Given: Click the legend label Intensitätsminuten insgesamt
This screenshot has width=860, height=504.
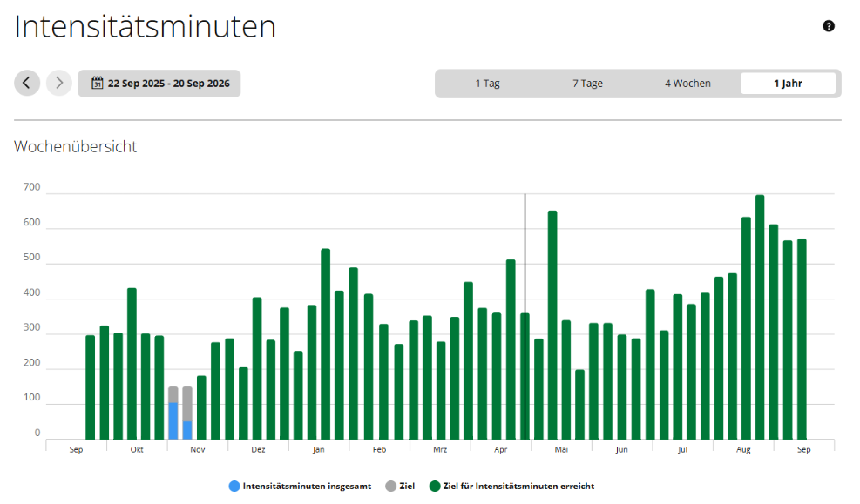Looking at the screenshot, I should click(x=307, y=486).
